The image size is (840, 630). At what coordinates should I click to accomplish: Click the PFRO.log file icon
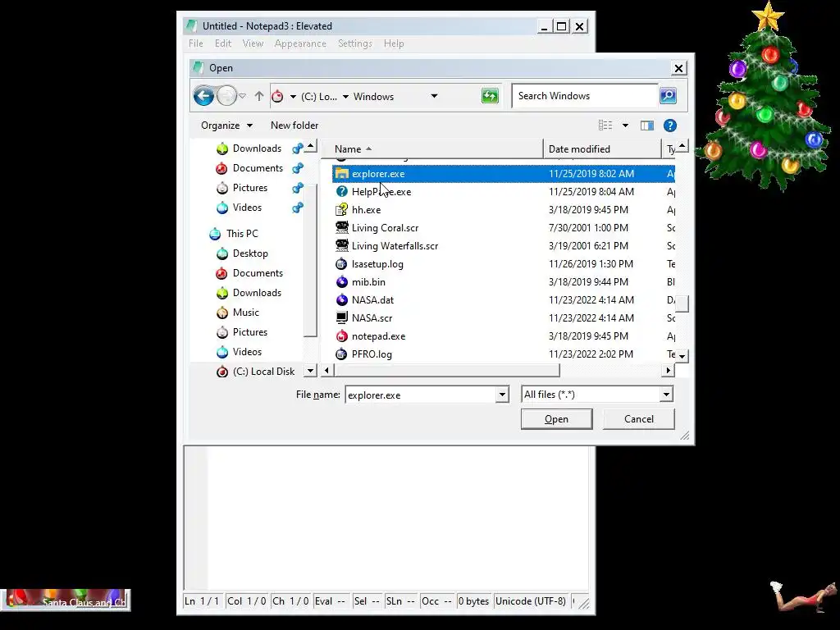[341, 354]
